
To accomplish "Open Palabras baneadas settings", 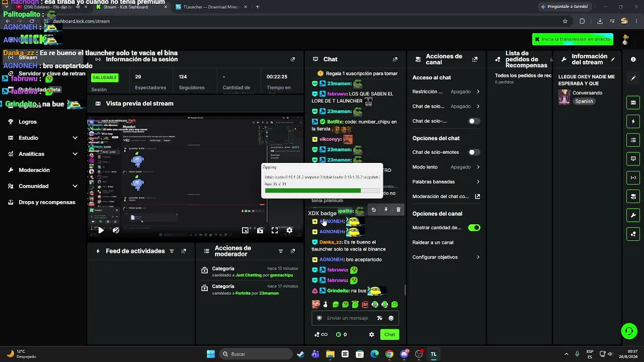I will click(x=446, y=182).
